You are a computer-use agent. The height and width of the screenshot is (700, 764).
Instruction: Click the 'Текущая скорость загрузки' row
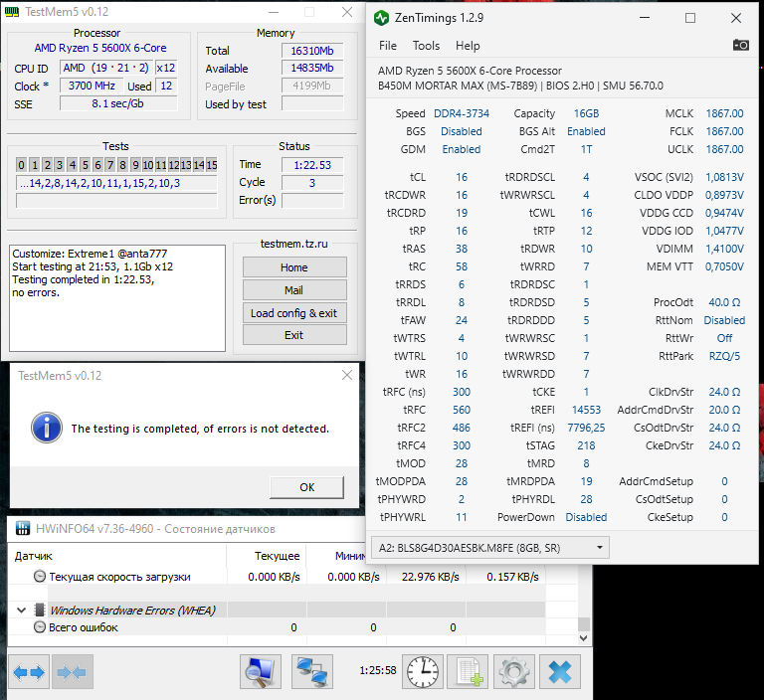tap(277, 577)
